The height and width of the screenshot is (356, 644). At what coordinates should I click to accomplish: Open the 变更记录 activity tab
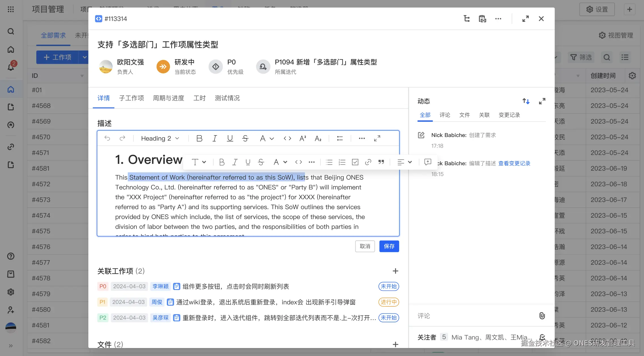509,115
